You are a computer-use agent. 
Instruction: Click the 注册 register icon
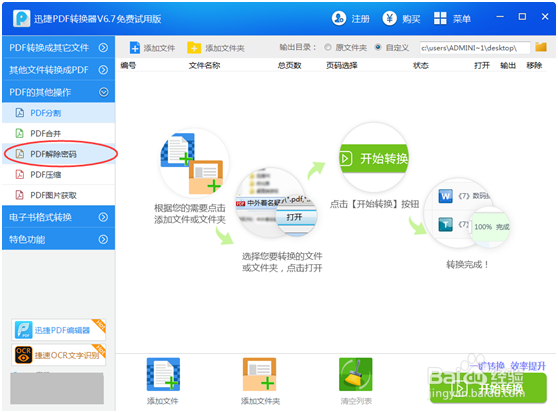tap(338, 18)
